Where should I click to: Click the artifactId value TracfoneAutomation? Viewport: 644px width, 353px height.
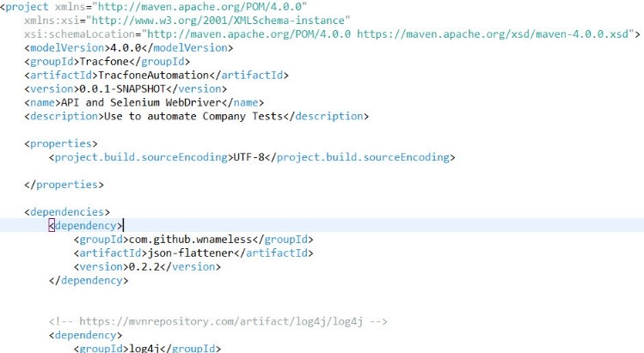click(153, 75)
